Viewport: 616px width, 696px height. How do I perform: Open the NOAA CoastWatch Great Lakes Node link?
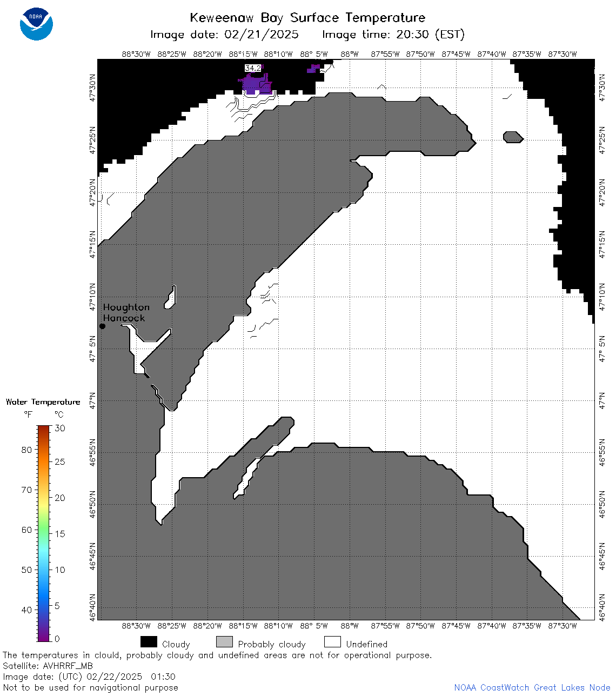tap(532, 687)
